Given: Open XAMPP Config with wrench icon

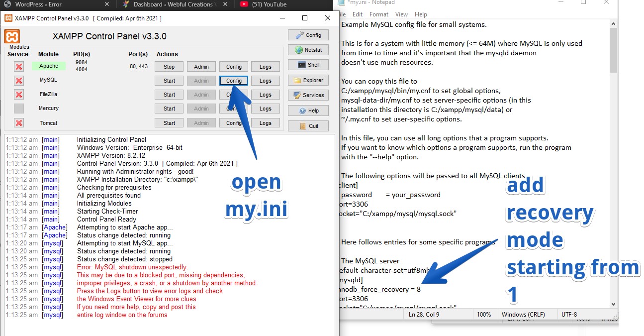Looking at the screenshot, I should click(x=308, y=35).
